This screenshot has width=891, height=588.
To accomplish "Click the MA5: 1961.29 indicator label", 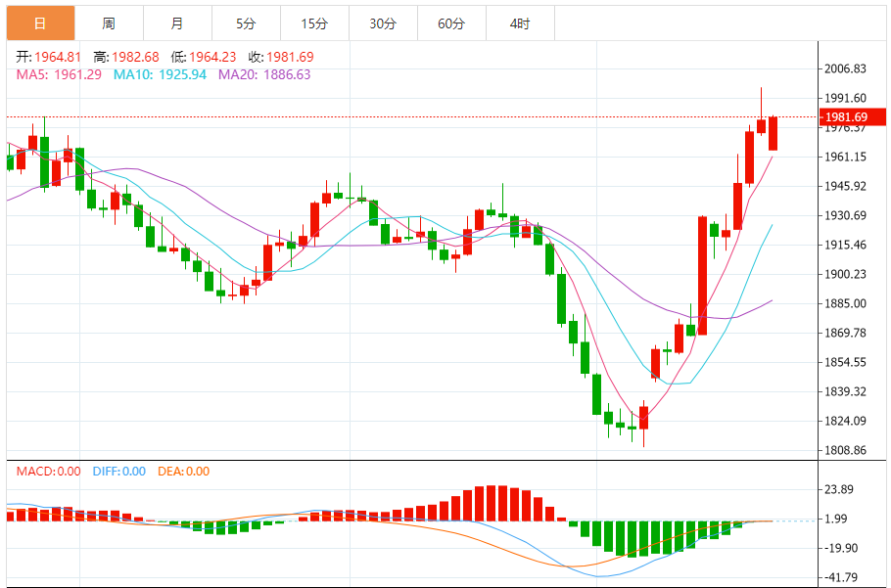I will (59, 74).
